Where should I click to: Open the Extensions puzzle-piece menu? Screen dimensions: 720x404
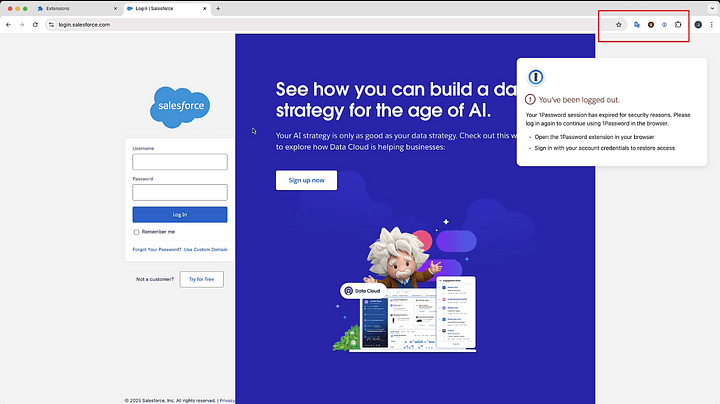tap(678, 25)
